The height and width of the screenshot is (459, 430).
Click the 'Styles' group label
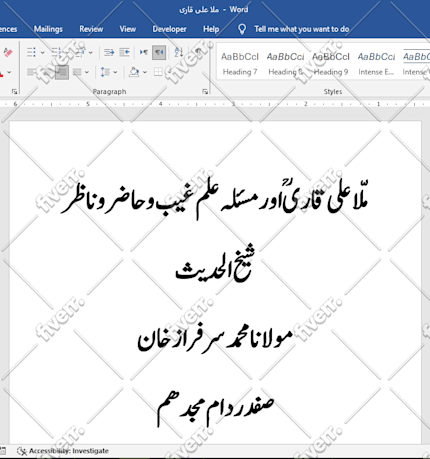tap(333, 92)
